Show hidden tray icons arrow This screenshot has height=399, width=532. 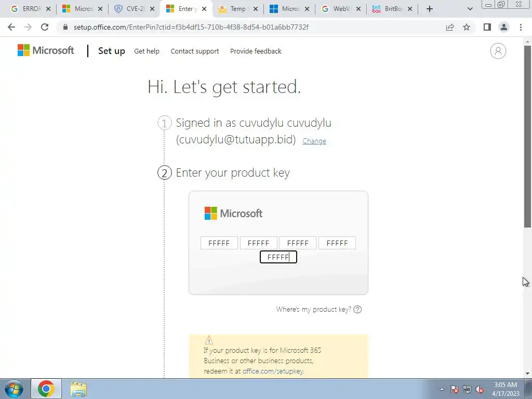(x=442, y=389)
